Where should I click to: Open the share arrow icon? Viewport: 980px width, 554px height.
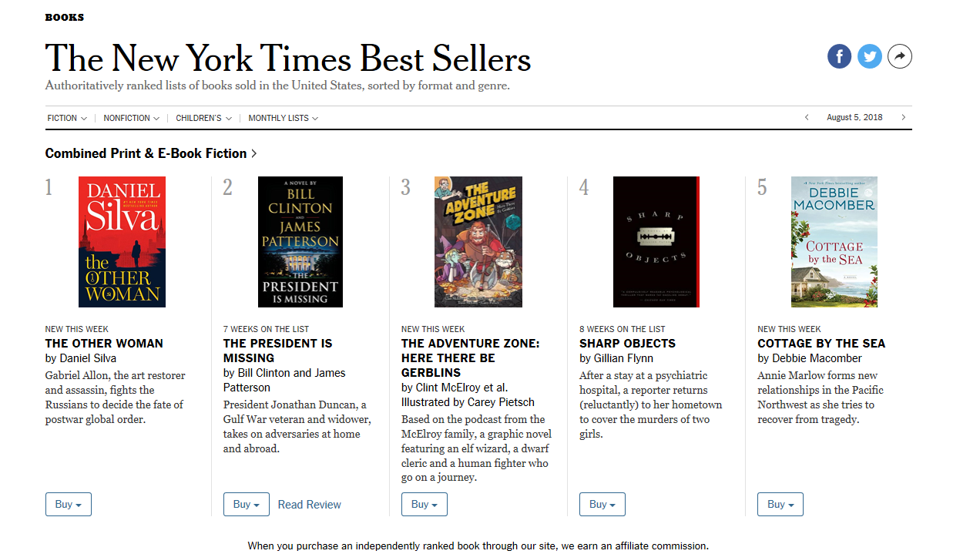(900, 56)
